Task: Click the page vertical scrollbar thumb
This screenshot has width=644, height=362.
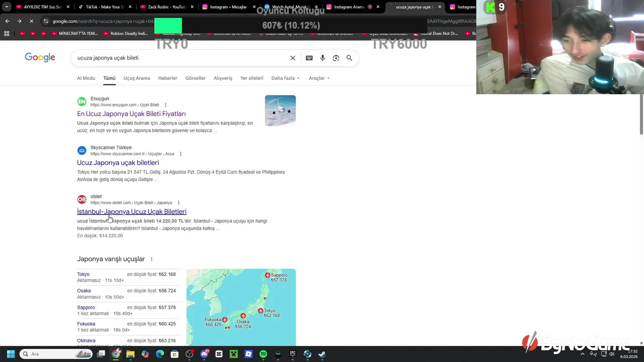Action: coord(641,114)
